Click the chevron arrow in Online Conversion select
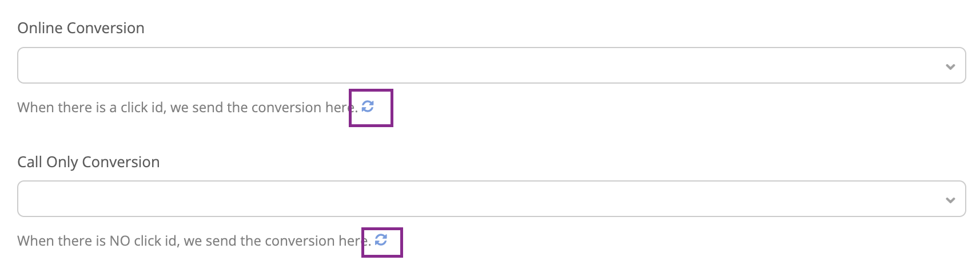The width and height of the screenshot is (980, 268). tap(950, 67)
